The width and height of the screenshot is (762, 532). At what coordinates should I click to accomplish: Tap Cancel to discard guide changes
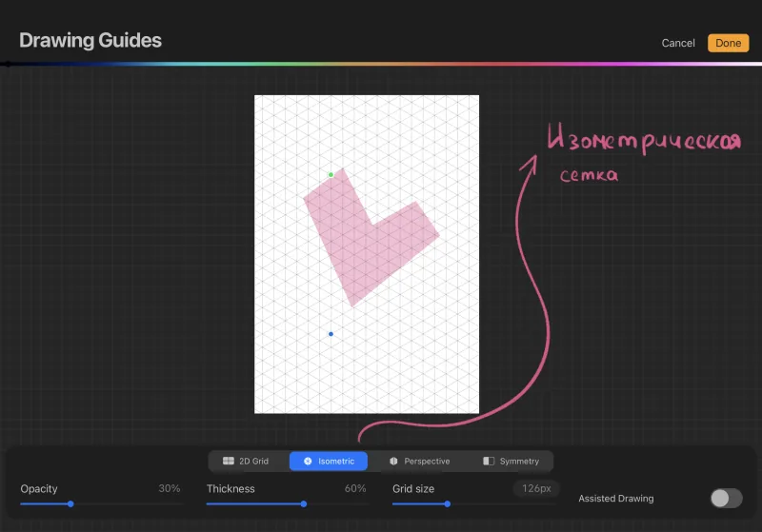coord(678,43)
